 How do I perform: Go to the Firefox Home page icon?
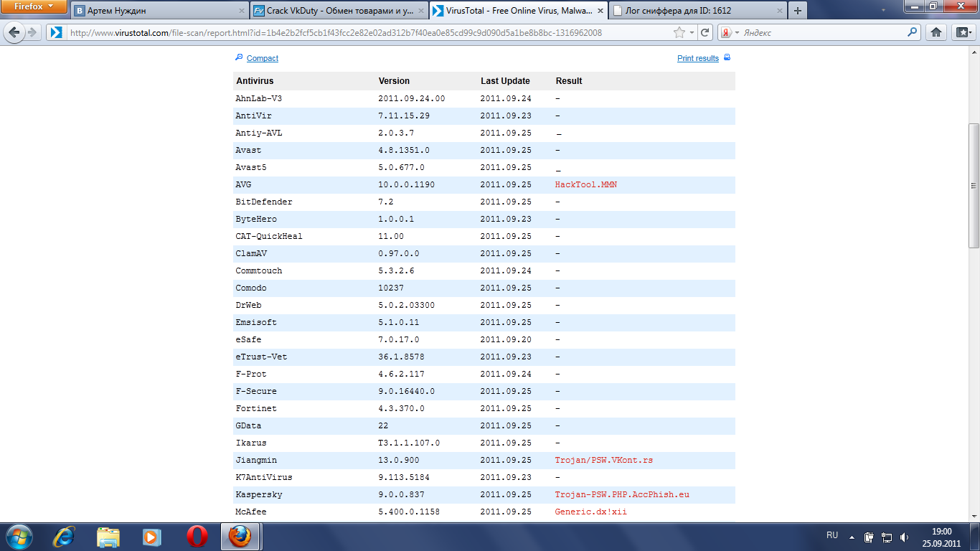936,32
